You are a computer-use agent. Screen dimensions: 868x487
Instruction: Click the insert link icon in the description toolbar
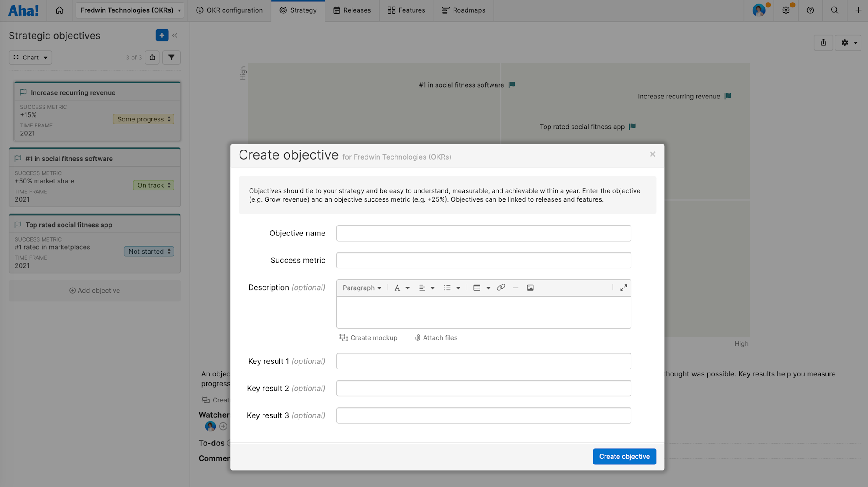click(501, 288)
